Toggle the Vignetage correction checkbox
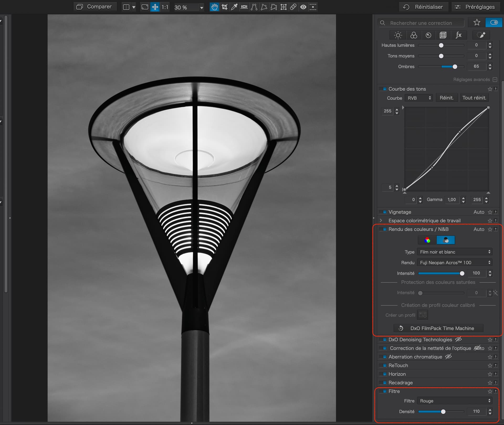Screen dimensions: 504x425 coord(385,212)
